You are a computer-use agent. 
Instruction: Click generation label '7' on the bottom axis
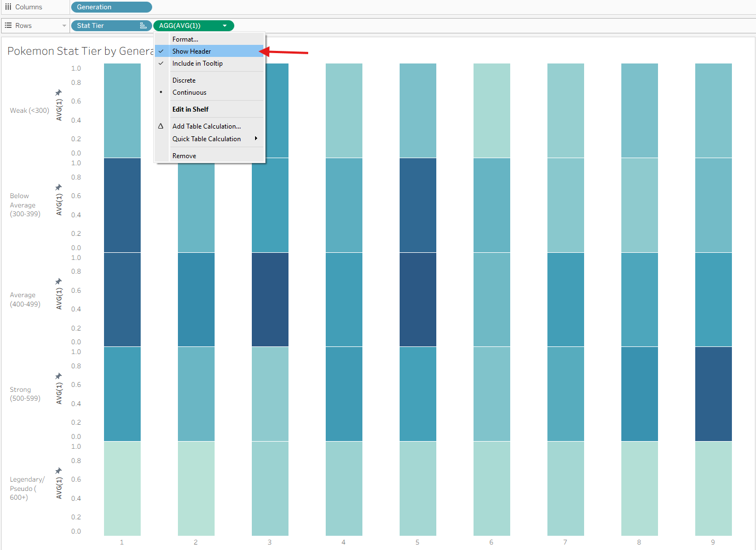(x=565, y=542)
